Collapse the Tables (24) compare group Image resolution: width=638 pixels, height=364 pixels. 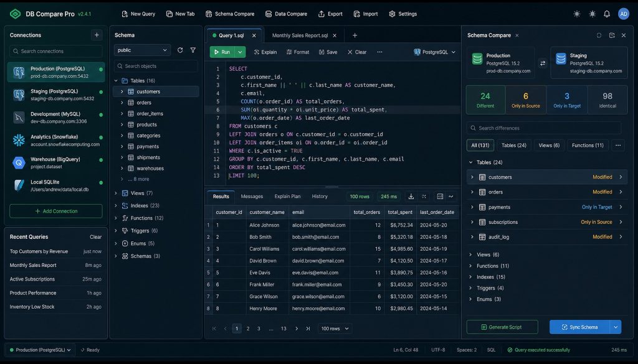tap(471, 162)
